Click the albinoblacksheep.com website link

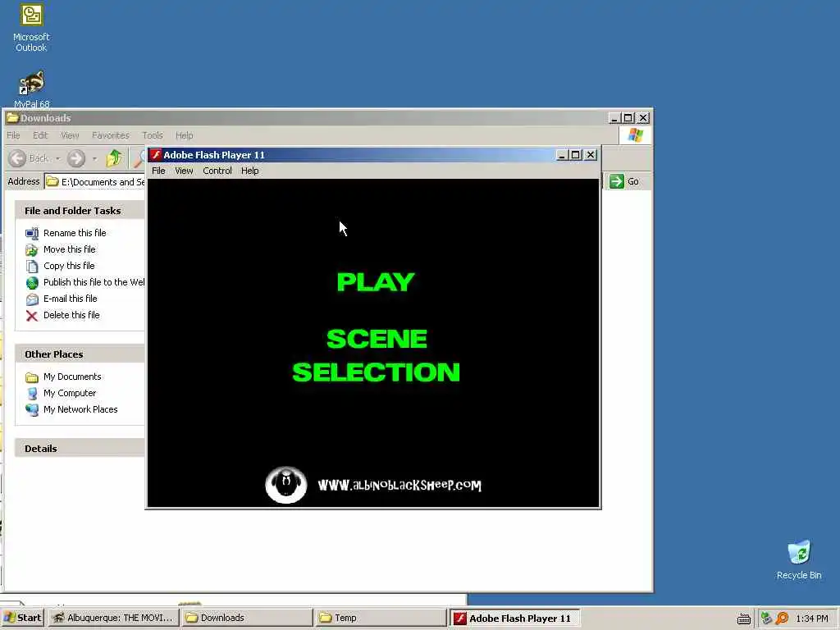coord(399,486)
